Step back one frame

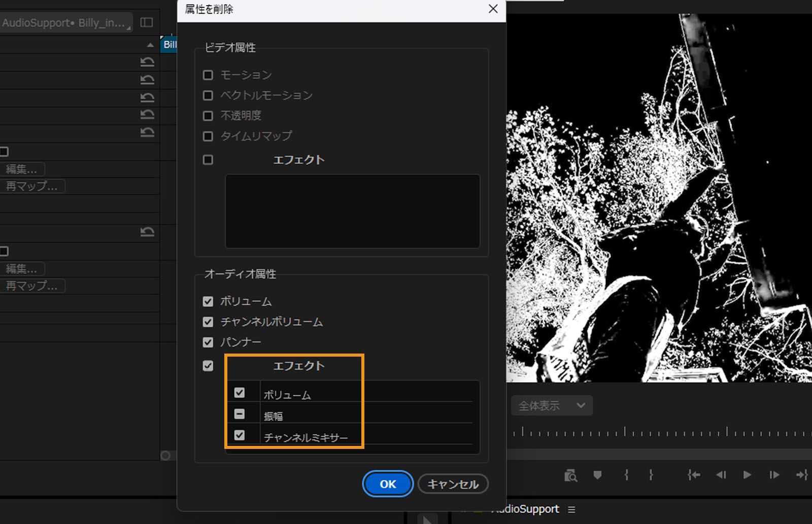(x=721, y=475)
